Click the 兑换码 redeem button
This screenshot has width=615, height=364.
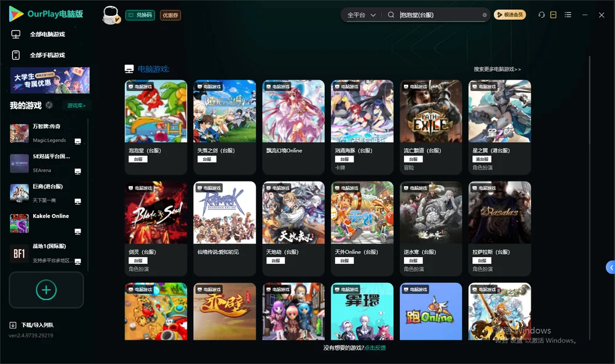(x=140, y=15)
